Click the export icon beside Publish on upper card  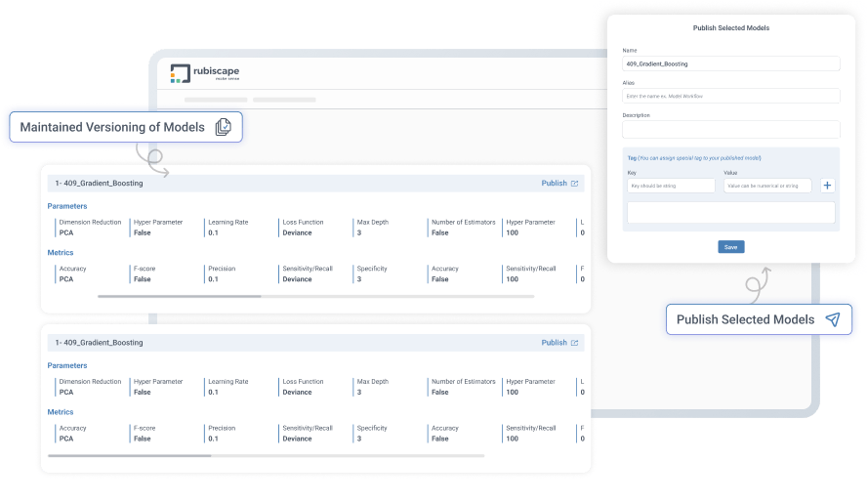[575, 184]
